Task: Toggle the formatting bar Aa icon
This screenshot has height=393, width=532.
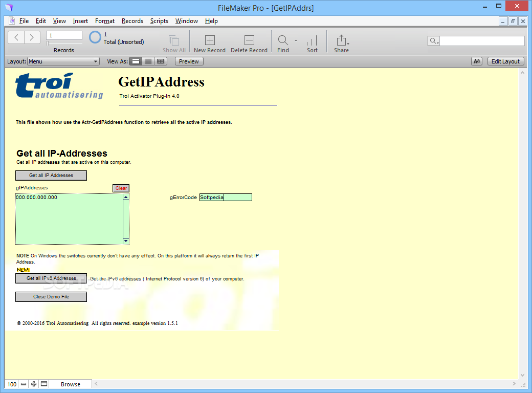Action: 477,61
